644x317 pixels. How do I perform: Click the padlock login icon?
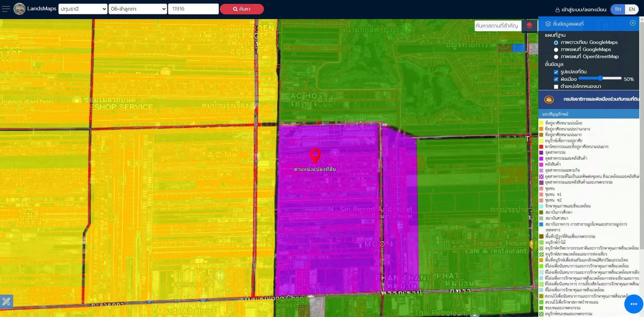[x=558, y=10]
